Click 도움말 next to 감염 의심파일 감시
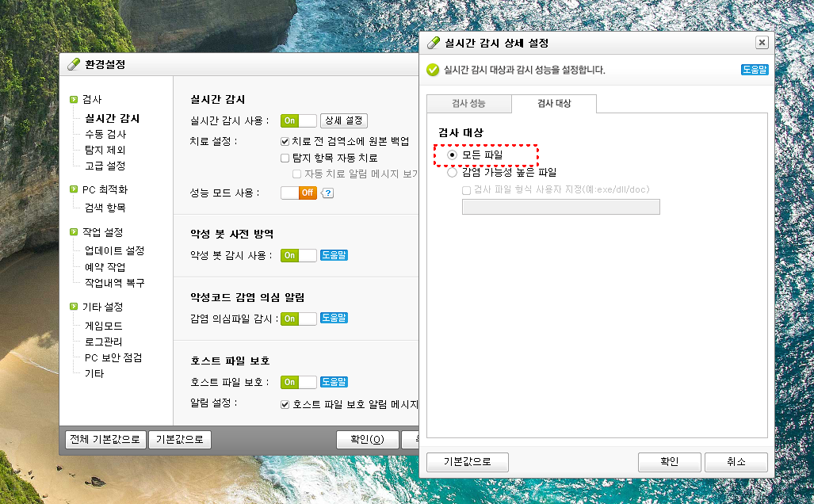The image size is (814, 504). click(x=334, y=318)
